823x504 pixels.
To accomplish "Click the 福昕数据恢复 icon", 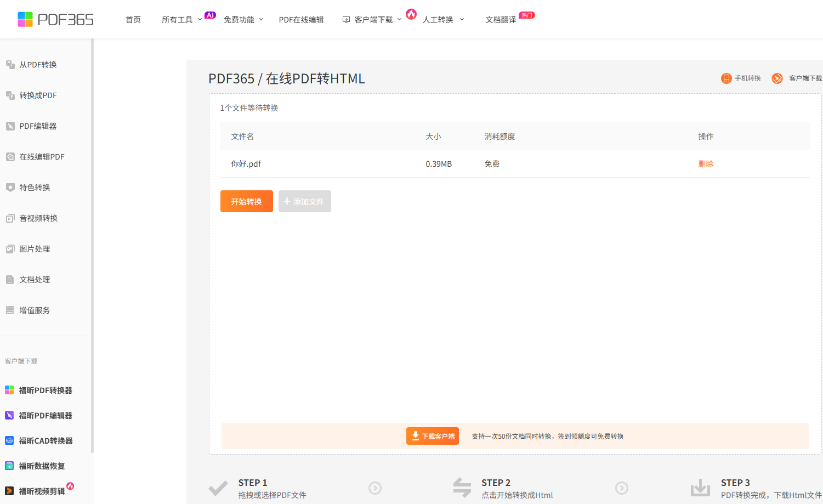I will pyautogui.click(x=9, y=466).
